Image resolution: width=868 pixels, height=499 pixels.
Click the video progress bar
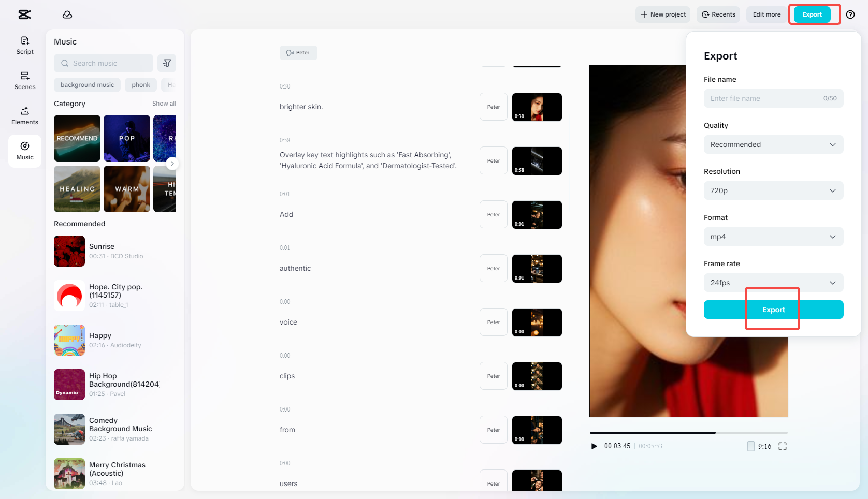[x=687, y=433]
